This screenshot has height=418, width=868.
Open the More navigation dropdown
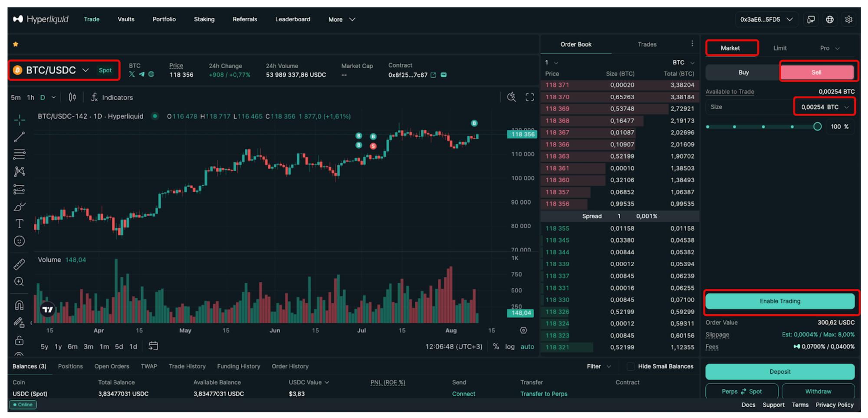pos(342,20)
